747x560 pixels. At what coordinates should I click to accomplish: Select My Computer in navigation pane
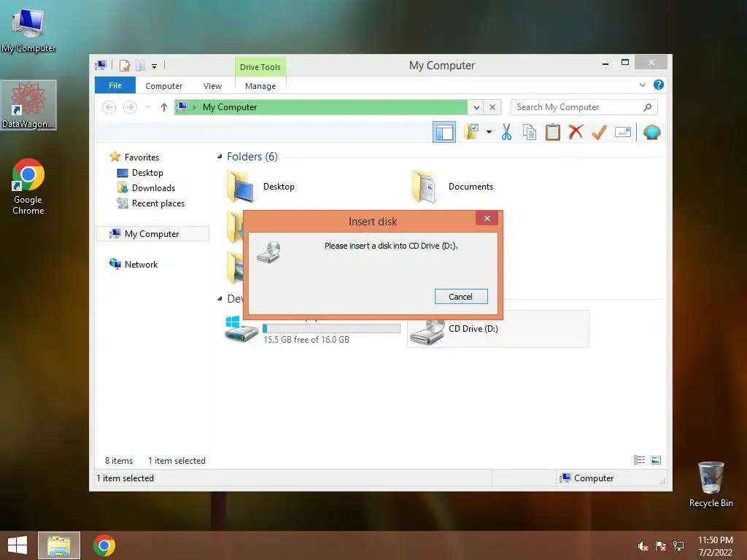pyautogui.click(x=152, y=234)
